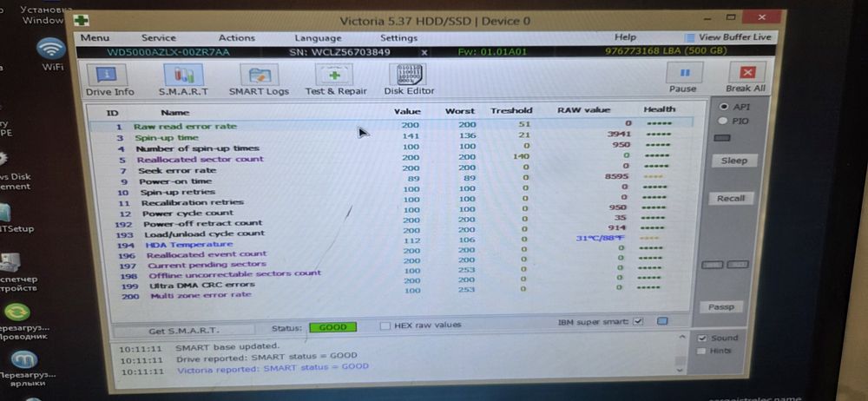The image size is (868, 401).
Task: Open SMART Logs from toolbar
Action: (259, 81)
